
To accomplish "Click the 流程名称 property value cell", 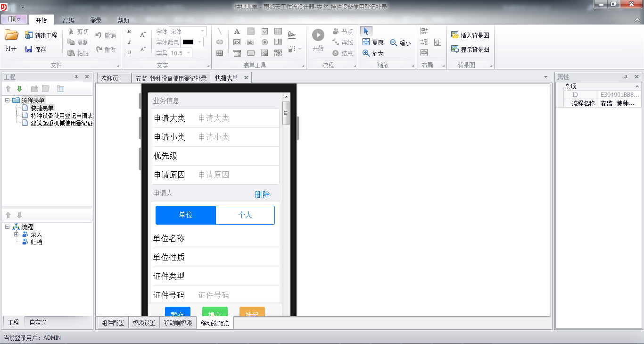I will (x=620, y=103).
